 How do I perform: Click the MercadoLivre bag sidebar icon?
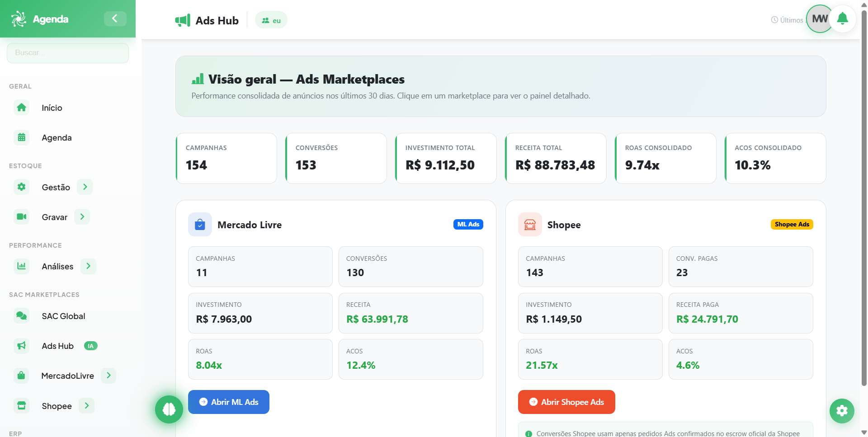tap(21, 376)
